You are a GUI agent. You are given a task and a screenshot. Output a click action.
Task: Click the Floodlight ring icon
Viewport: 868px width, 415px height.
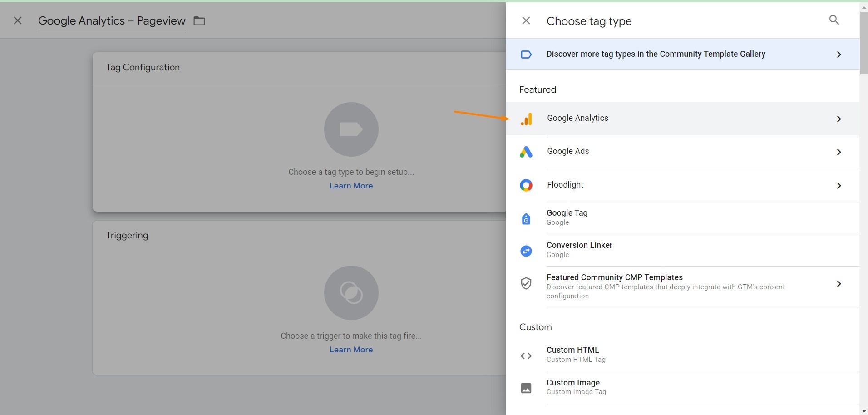pos(526,185)
